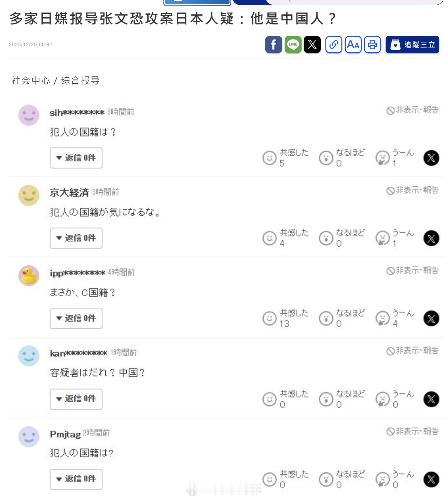The height and width of the screenshot is (500, 448).
Task: Open the rubber duck avatar profile
Action: coord(29,276)
